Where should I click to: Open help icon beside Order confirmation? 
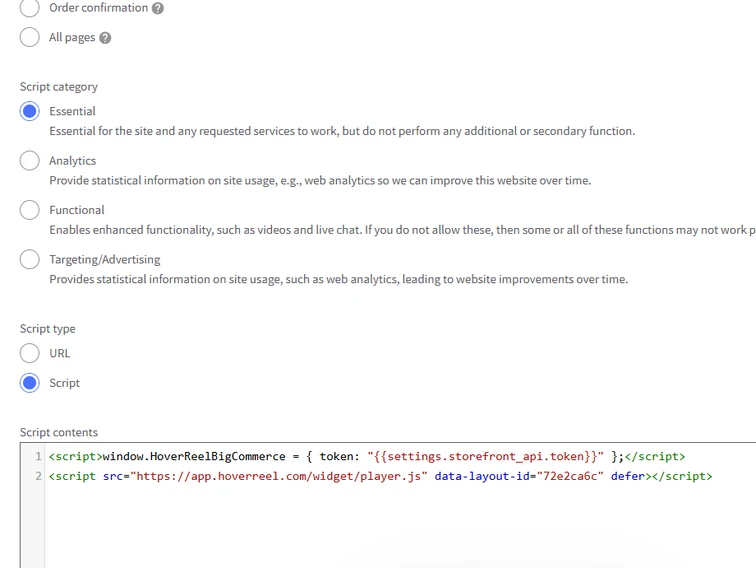point(158,8)
